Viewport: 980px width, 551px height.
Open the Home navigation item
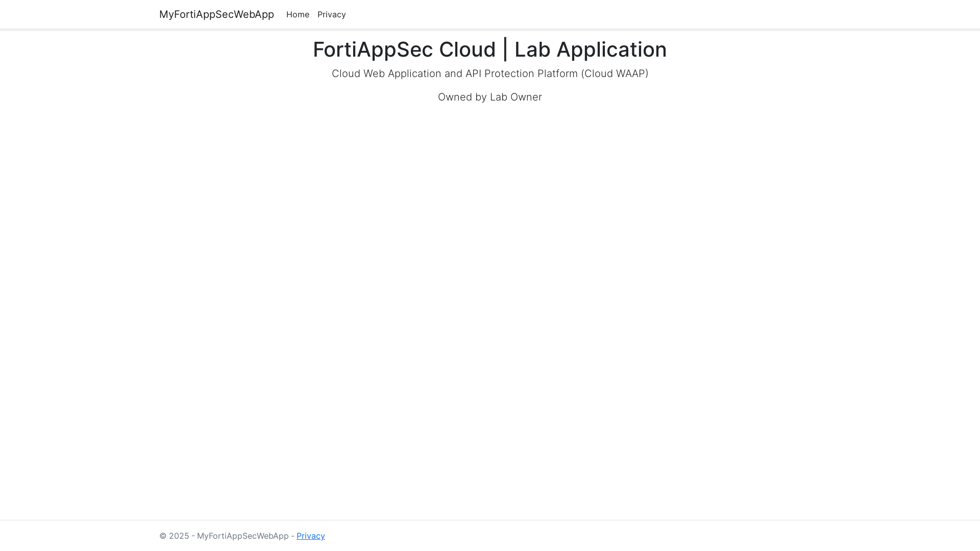[298, 15]
